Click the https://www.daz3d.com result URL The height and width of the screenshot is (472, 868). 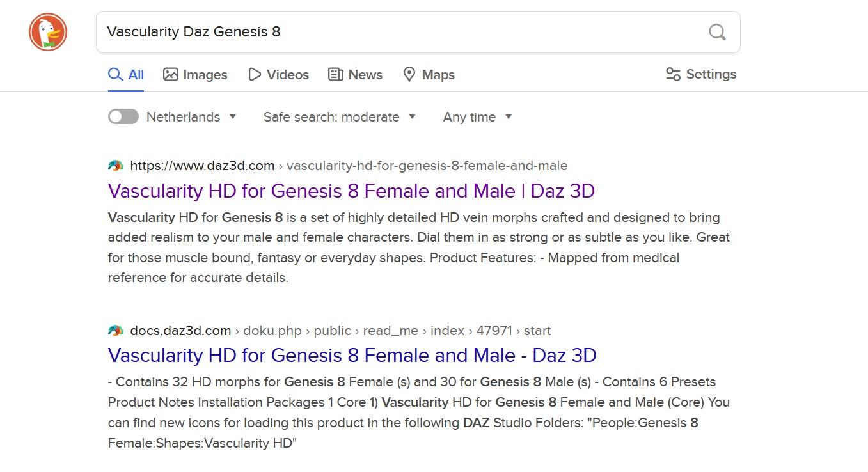[x=202, y=166]
